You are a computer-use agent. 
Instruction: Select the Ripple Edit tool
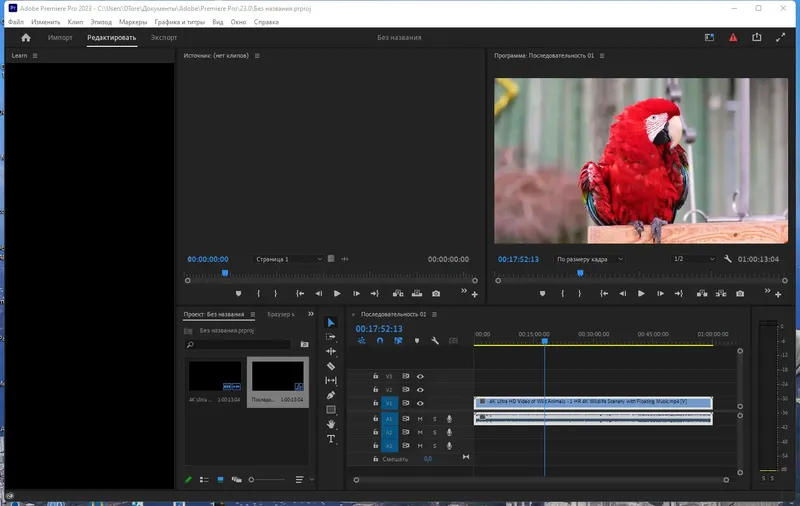(x=331, y=352)
